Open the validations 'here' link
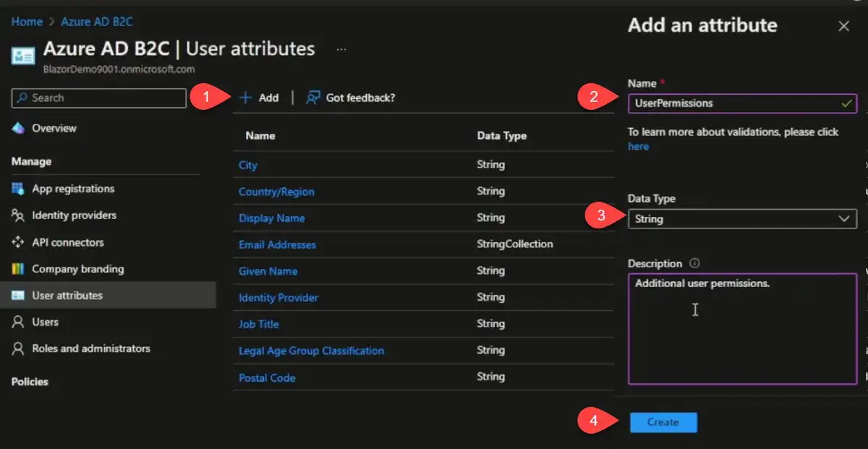This screenshot has height=449, width=868. pos(638,146)
